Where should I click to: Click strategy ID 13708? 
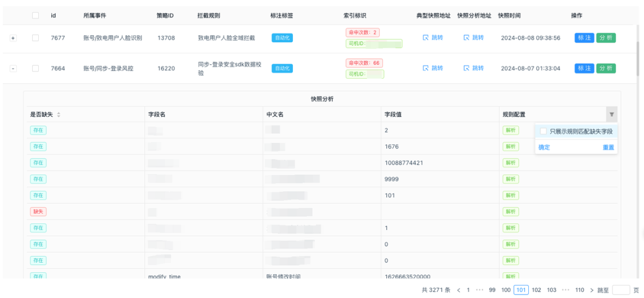click(166, 38)
